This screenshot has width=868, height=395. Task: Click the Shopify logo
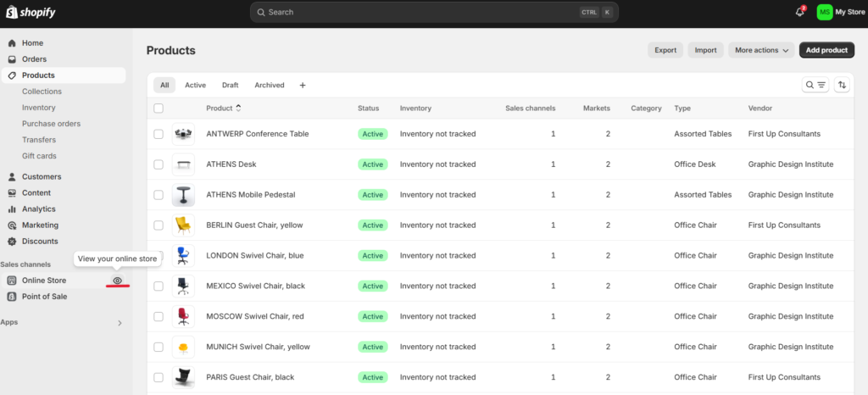(x=31, y=12)
